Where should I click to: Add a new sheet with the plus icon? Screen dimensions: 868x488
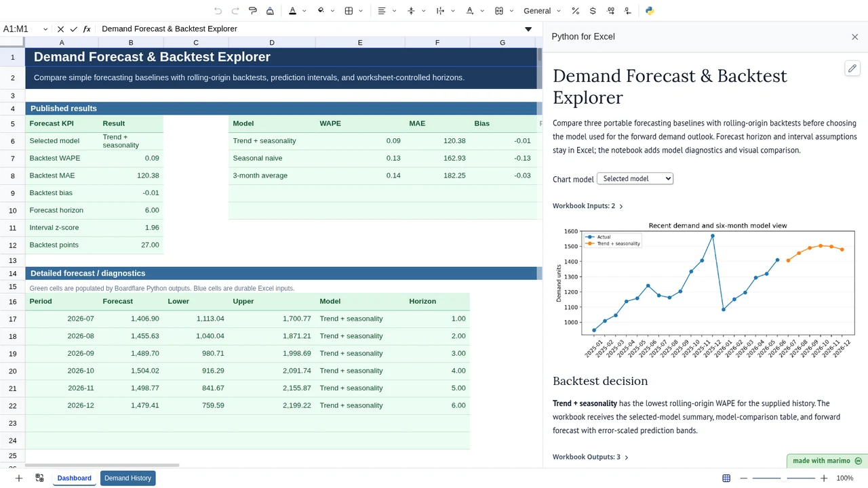tap(19, 478)
